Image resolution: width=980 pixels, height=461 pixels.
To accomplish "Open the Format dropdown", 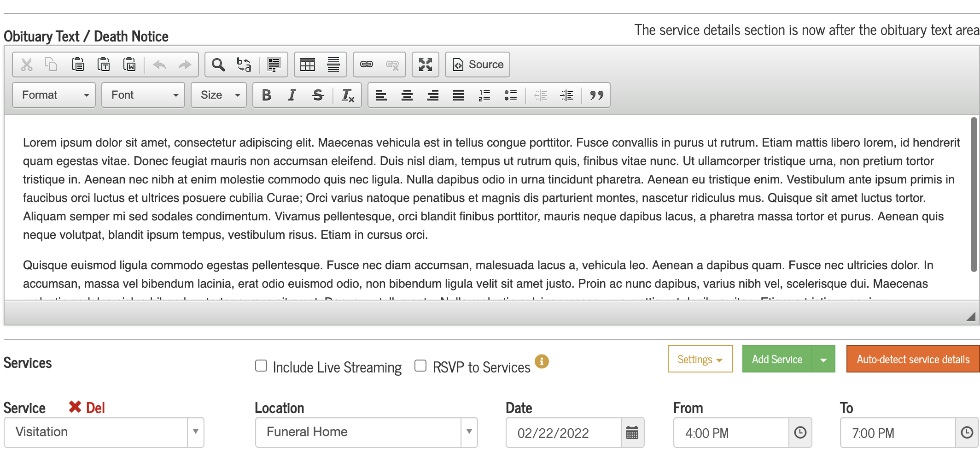I will pyautogui.click(x=54, y=95).
